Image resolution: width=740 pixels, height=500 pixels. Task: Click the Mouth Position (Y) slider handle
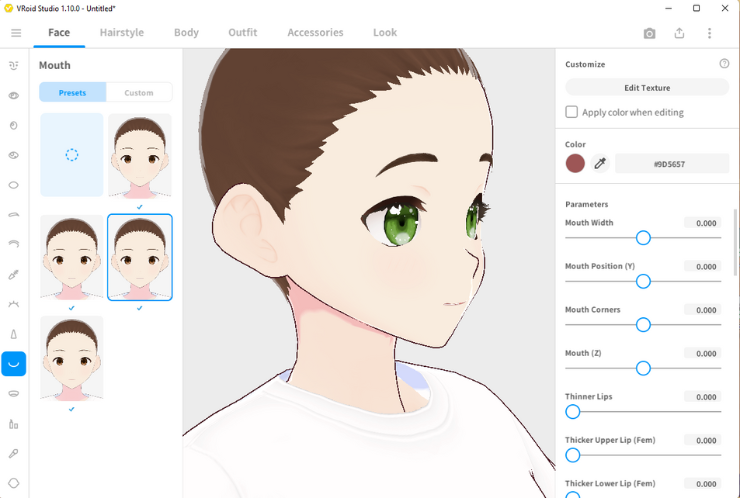coord(643,281)
